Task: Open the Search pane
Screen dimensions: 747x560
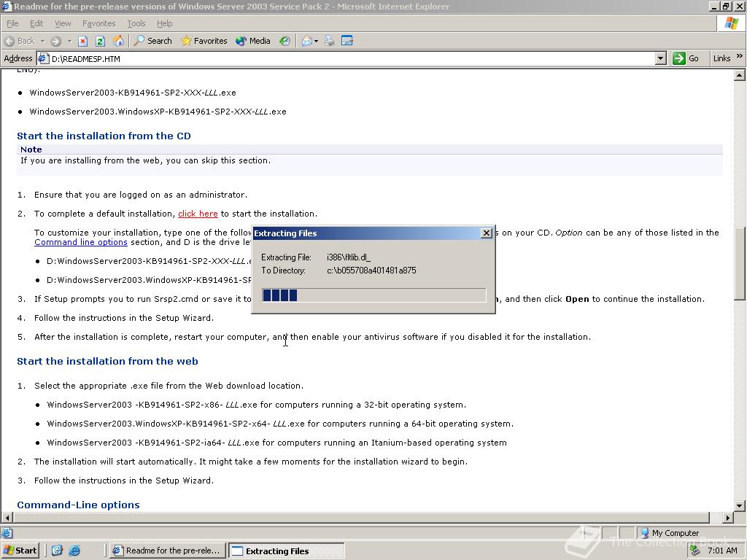Action: pos(153,41)
